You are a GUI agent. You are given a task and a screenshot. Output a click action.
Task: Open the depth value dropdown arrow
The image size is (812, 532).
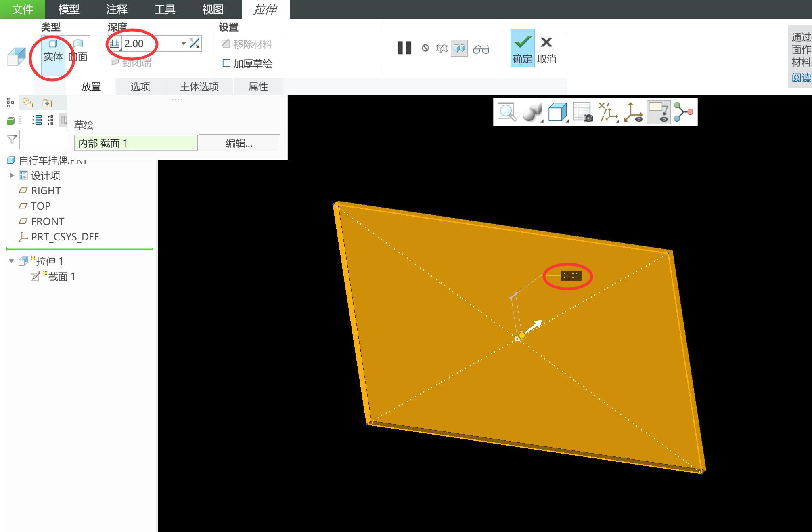pyautogui.click(x=183, y=44)
